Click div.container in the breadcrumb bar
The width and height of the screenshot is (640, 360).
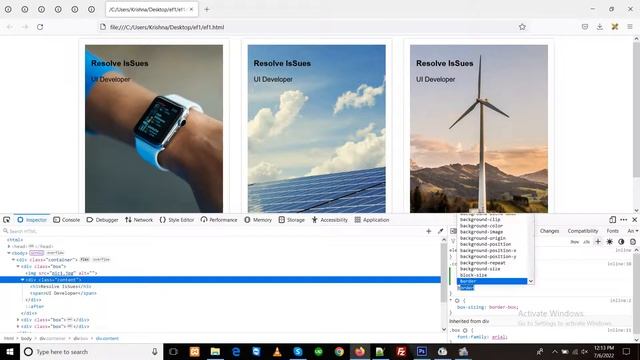pos(52,338)
